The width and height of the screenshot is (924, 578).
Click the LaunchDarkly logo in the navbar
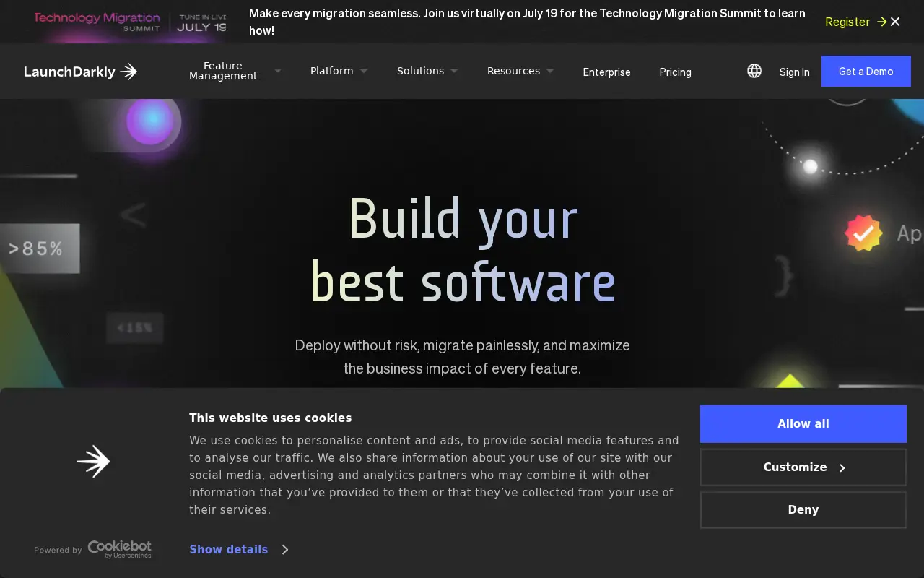pos(80,71)
